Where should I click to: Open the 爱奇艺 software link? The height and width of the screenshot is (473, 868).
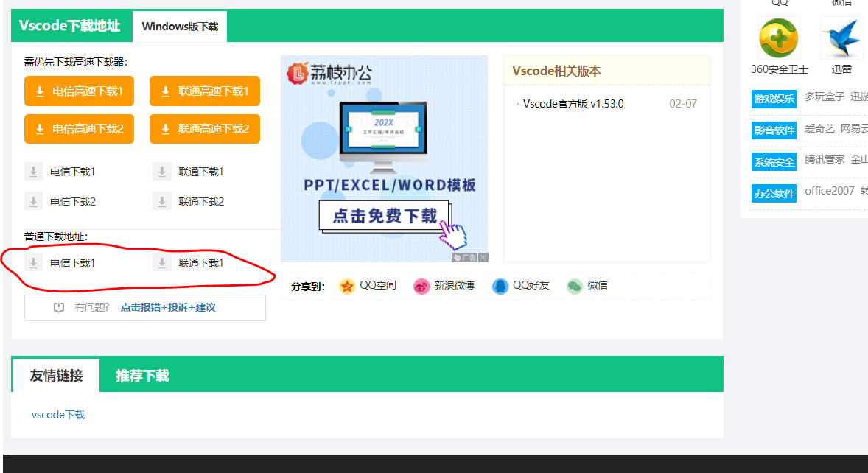pos(819,128)
